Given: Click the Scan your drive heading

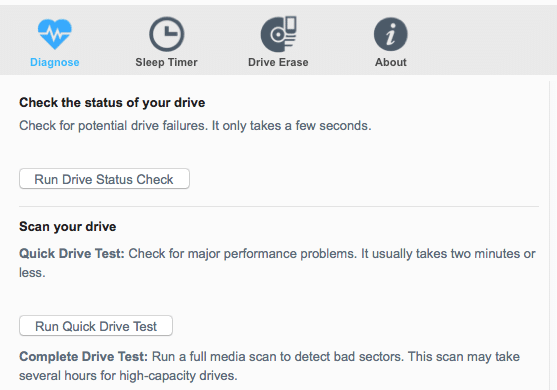Looking at the screenshot, I should pos(67,227).
